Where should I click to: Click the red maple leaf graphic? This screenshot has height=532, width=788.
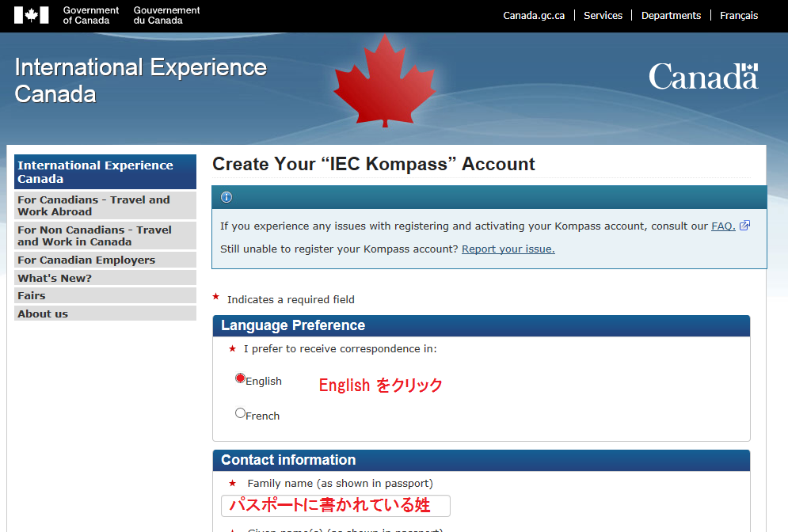coord(384,82)
